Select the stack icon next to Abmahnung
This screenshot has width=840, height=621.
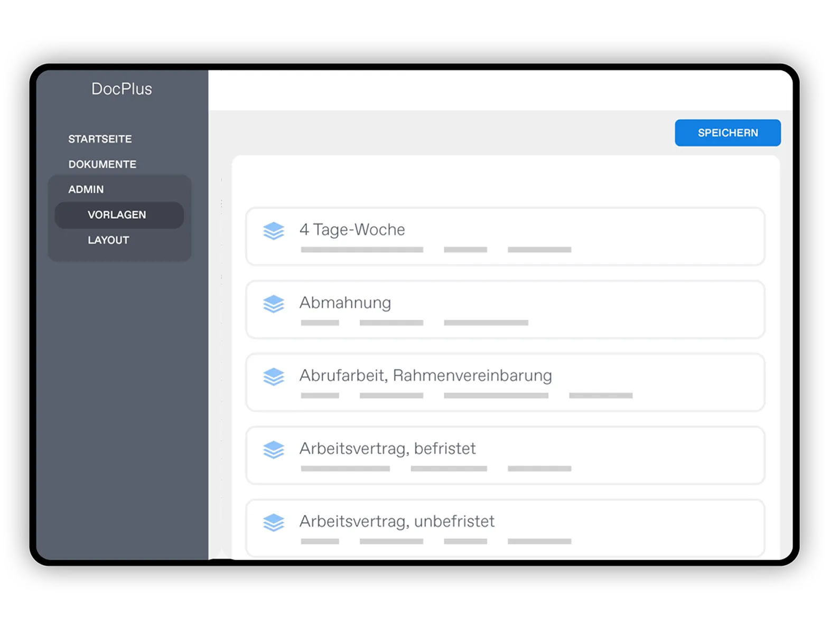pyautogui.click(x=274, y=304)
